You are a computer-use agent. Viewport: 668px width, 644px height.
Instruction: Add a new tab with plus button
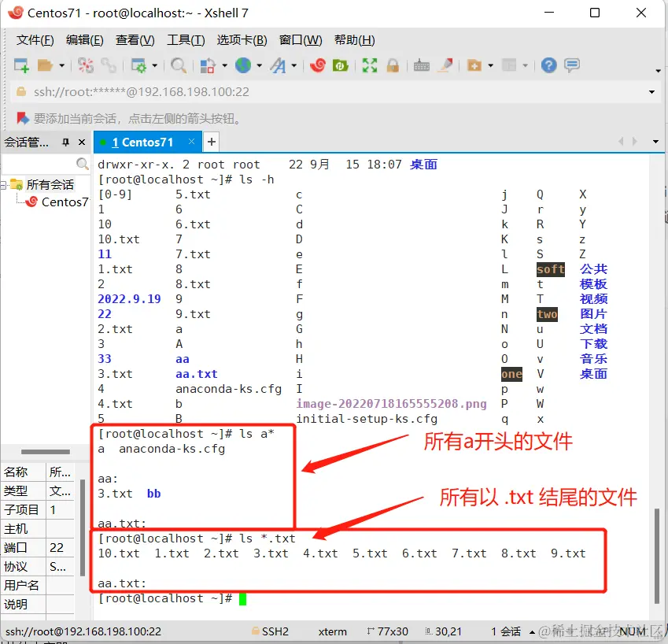[212, 142]
